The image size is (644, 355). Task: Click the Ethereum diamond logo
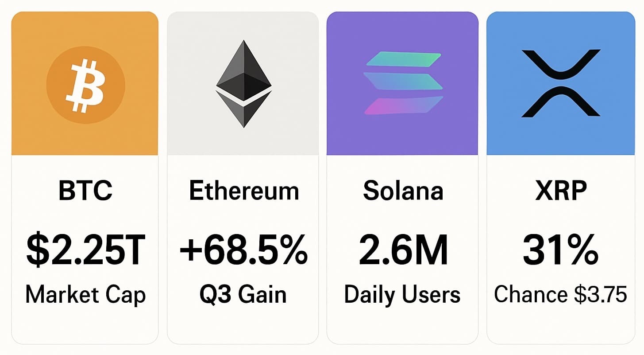point(243,84)
